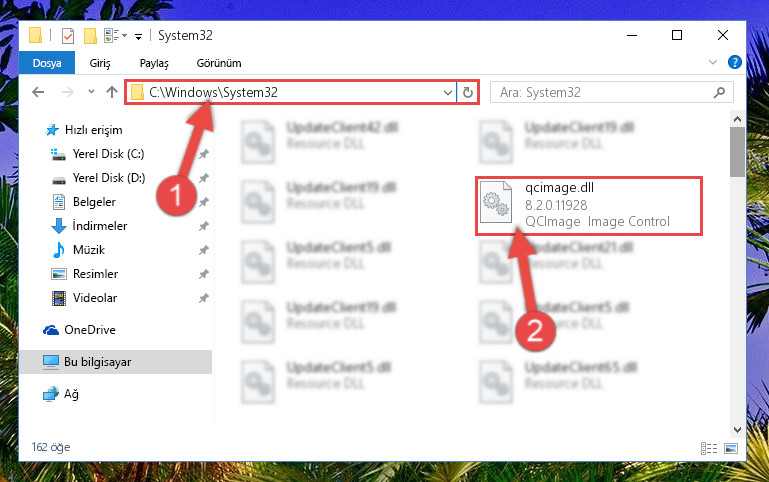Open recent locations dropdown arrow
The image size is (769, 482).
[91, 92]
